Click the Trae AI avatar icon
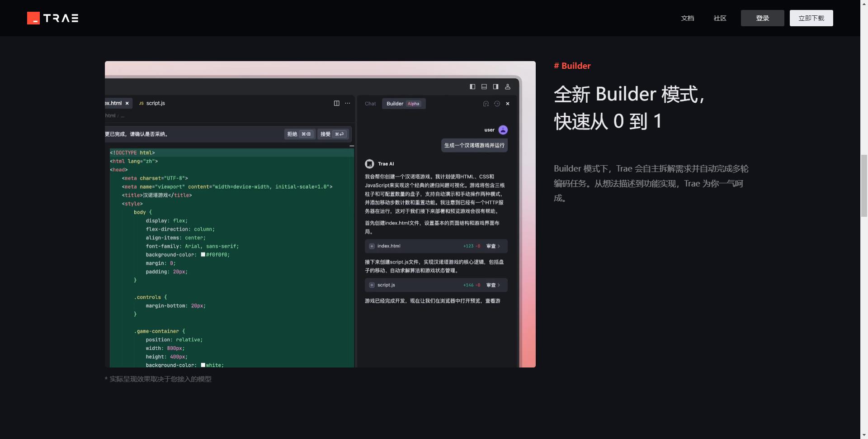Viewport: 868px width, 439px height. coord(369,164)
